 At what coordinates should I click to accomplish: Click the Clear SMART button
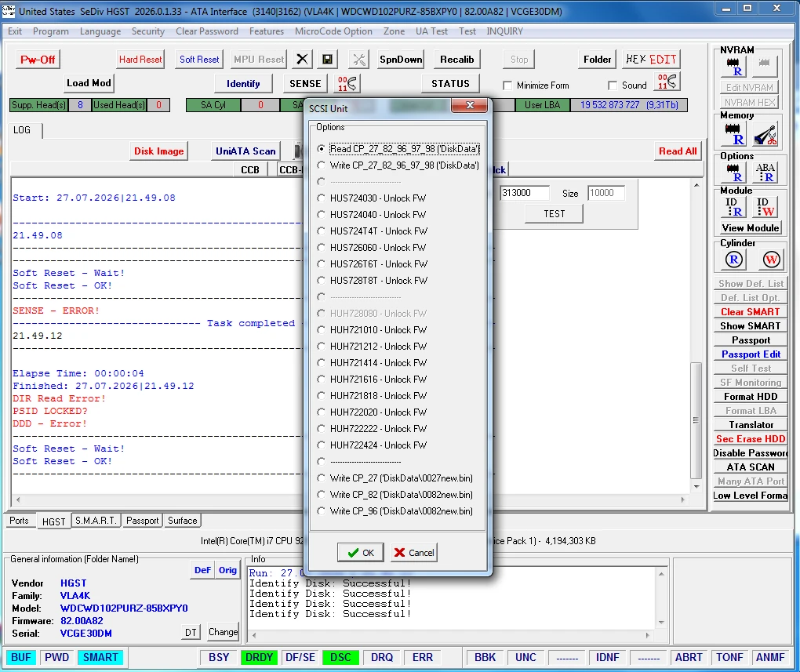(x=750, y=312)
